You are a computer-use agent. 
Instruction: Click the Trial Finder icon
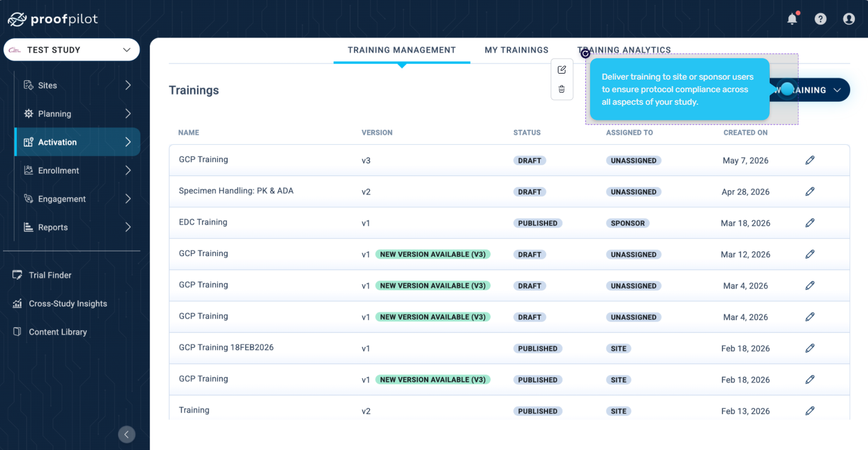click(x=17, y=275)
